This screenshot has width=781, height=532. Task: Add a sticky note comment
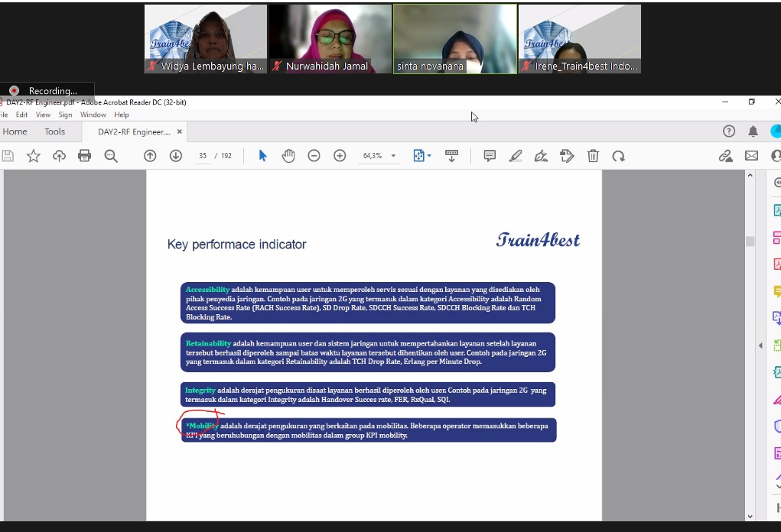[490, 156]
